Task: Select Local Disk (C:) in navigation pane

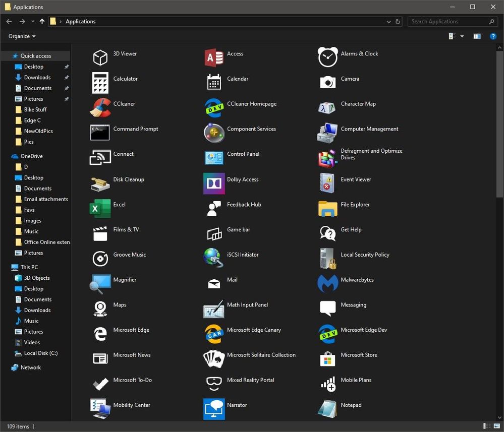Action: [40, 353]
